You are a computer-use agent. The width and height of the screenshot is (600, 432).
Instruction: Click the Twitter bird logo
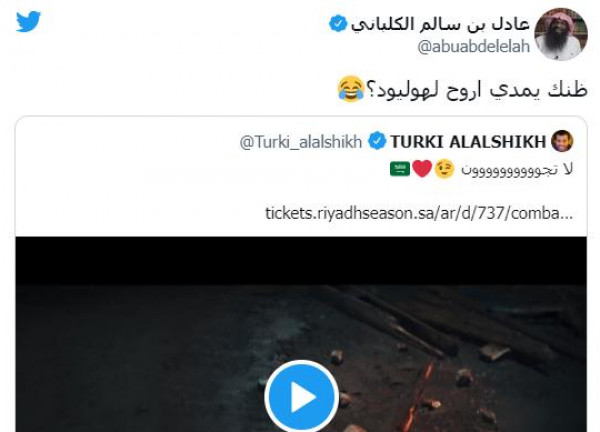click(x=28, y=21)
